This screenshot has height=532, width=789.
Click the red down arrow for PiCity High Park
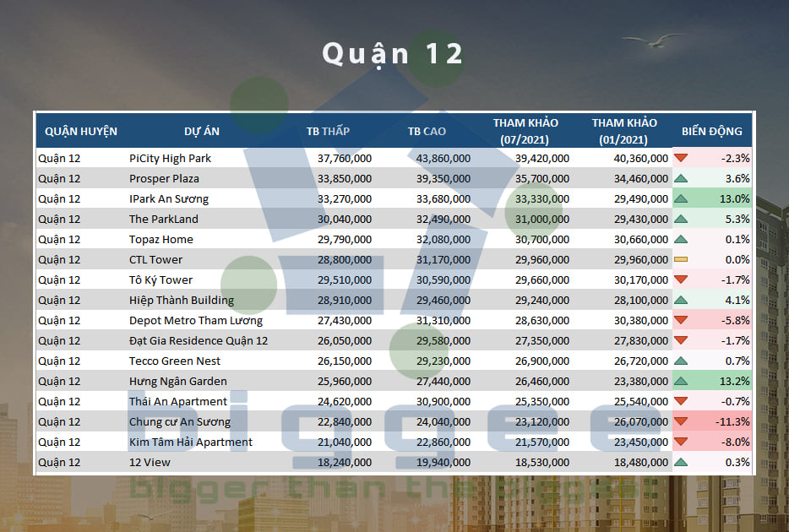(681, 158)
